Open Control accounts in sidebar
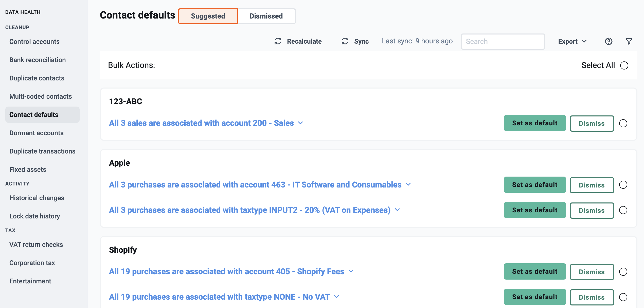 pyautogui.click(x=34, y=42)
